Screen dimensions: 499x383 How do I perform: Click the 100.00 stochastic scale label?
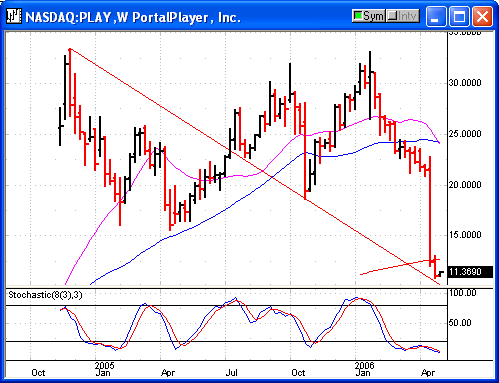click(x=462, y=293)
